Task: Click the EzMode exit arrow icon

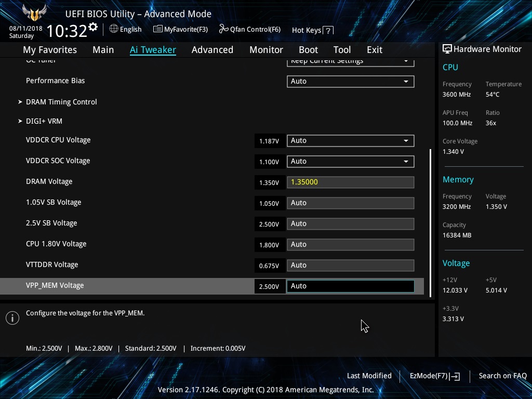Action: click(455, 376)
